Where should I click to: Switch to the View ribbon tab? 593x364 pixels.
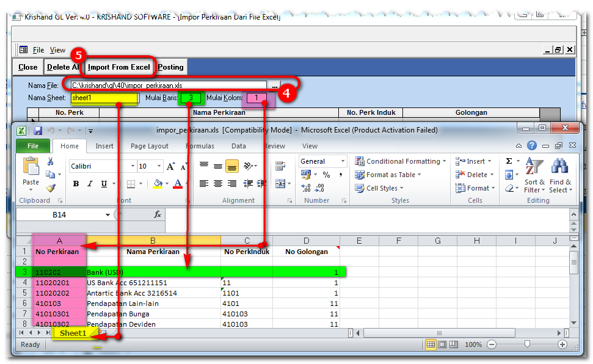pos(310,146)
